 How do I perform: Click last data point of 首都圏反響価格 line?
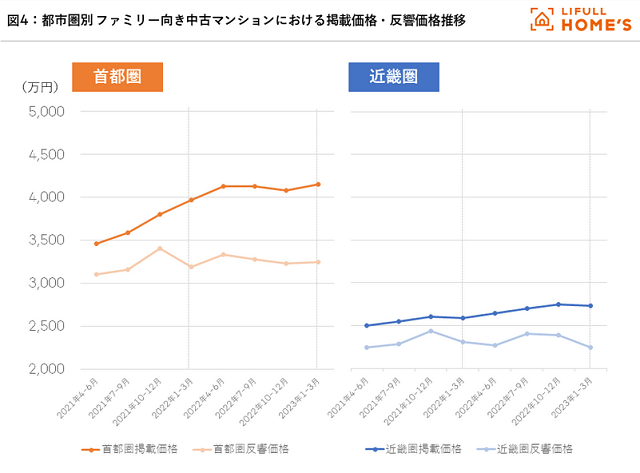[x=318, y=262]
